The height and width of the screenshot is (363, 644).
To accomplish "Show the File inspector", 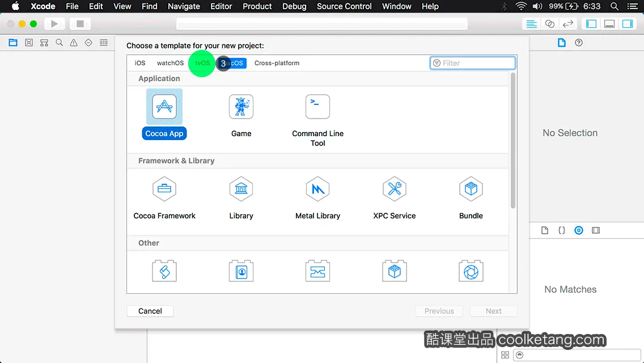I will point(561,43).
